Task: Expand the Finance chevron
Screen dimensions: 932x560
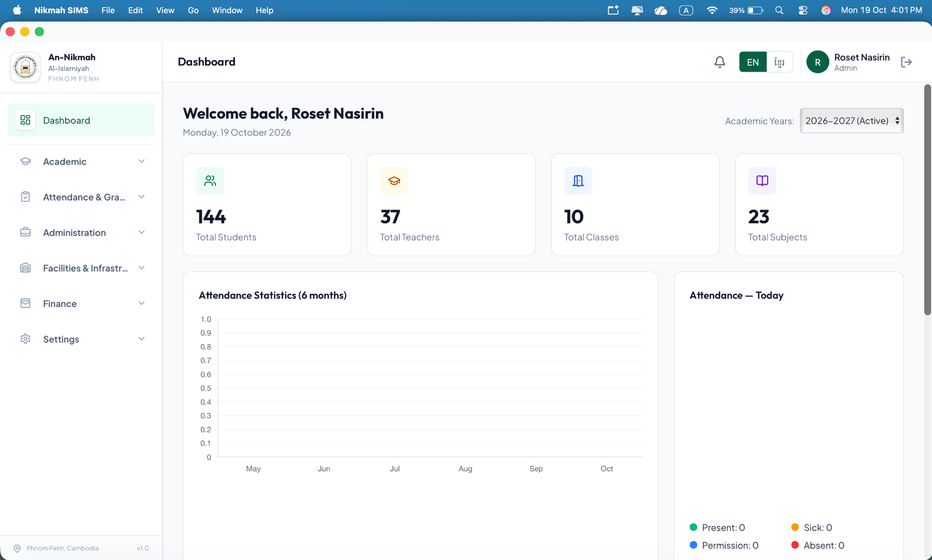Action: click(142, 303)
